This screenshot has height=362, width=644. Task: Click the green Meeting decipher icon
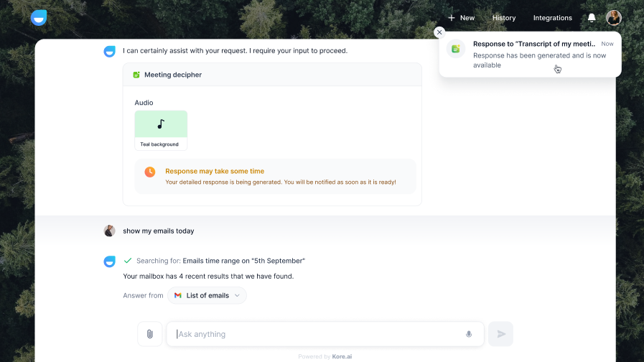click(x=136, y=75)
